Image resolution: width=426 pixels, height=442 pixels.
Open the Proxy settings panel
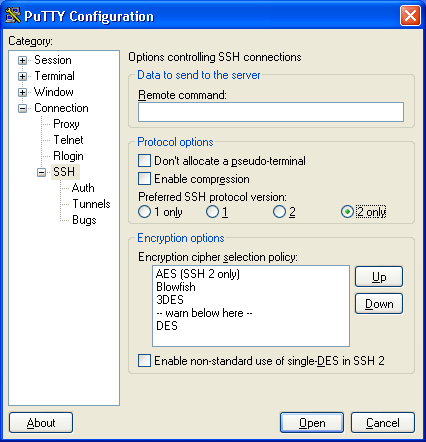pos(66,124)
